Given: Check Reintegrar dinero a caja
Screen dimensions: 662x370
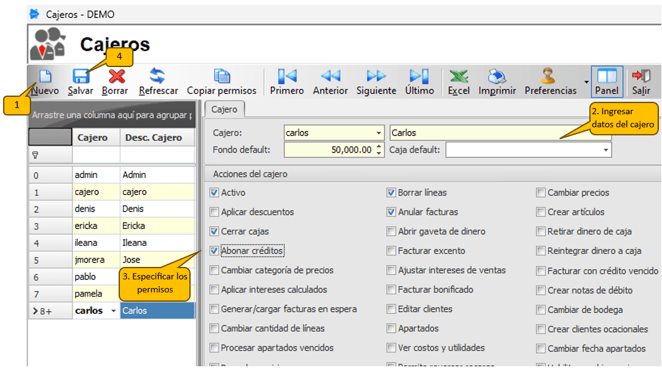Looking at the screenshot, I should pyautogui.click(x=541, y=251).
